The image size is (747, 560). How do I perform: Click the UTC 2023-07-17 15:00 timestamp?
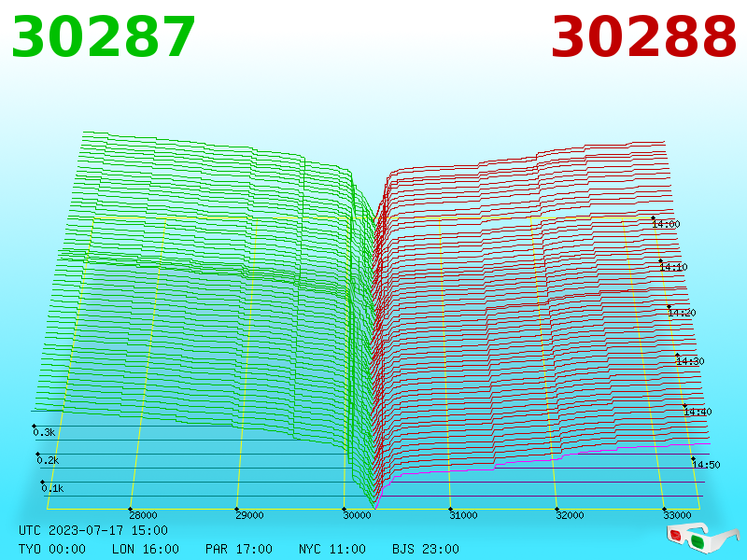pos(93,530)
